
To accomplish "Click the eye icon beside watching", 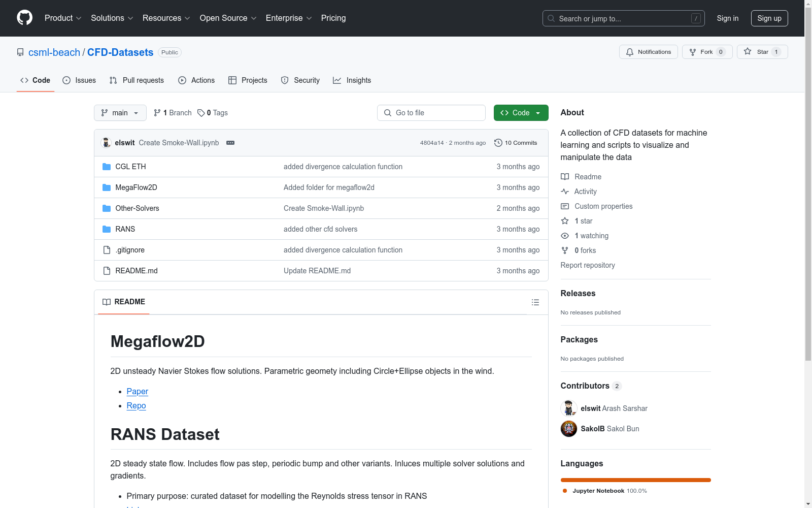I will coord(565,236).
